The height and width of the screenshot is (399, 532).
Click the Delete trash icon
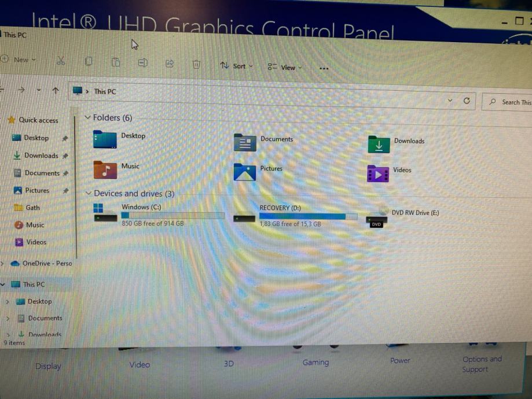(x=196, y=64)
